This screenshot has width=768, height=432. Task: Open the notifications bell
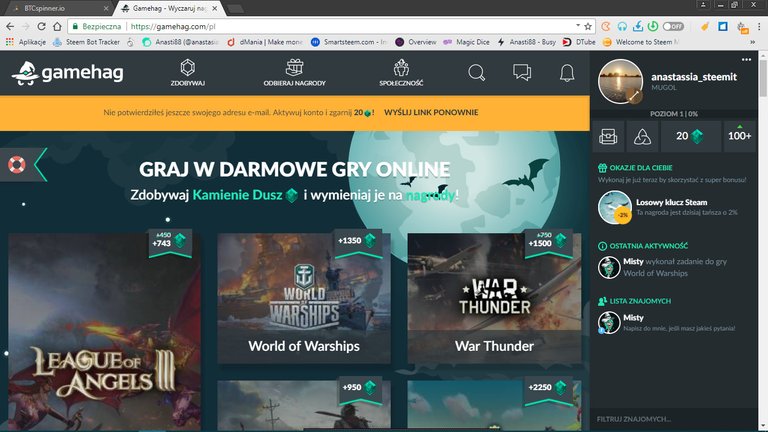click(567, 73)
